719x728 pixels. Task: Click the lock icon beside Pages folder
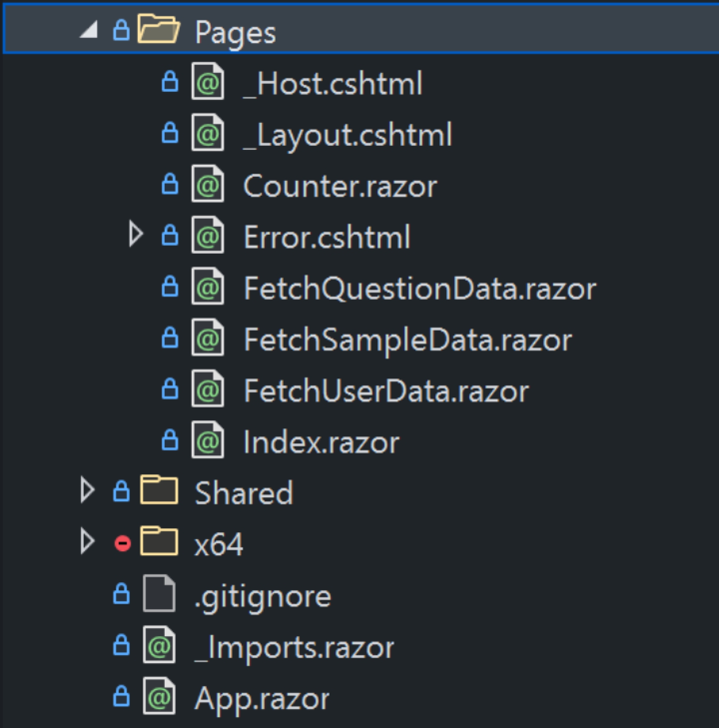121,30
